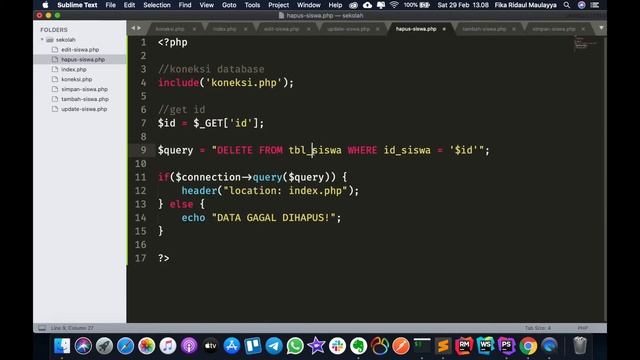The width and height of the screenshot is (640, 360).
Task: Click line number 9 in gutter
Action: pyautogui.click(x=143, y=150)
